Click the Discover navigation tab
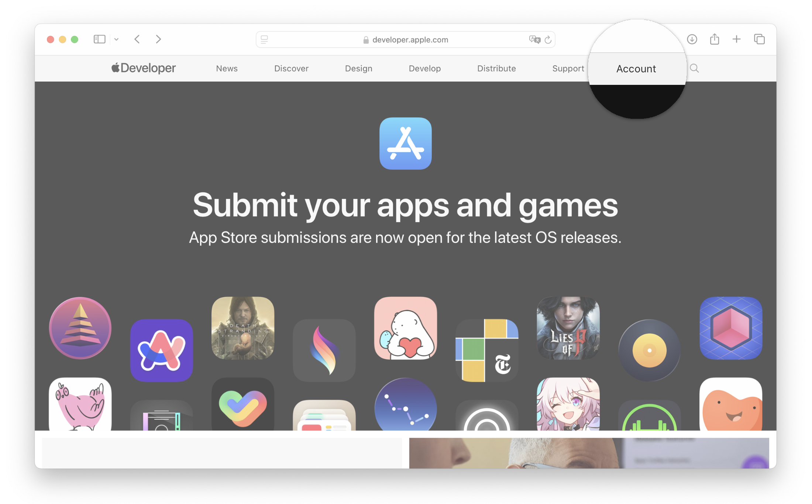812x504 pixels. [x=292, y=69]
